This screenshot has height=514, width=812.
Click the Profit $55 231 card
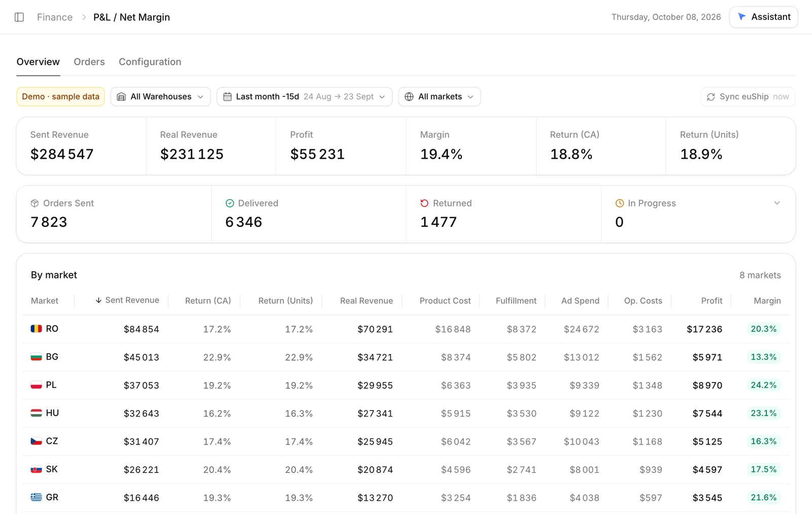(x=341, y=146)
